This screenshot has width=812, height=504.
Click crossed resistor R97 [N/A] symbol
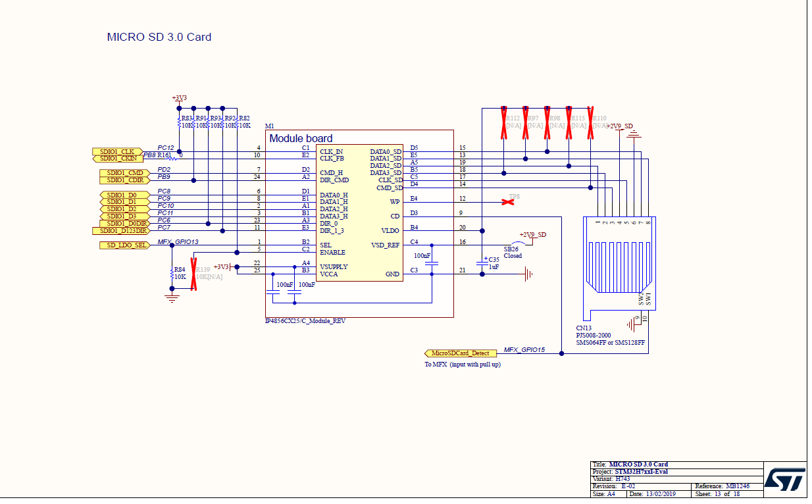click(525, 122)
